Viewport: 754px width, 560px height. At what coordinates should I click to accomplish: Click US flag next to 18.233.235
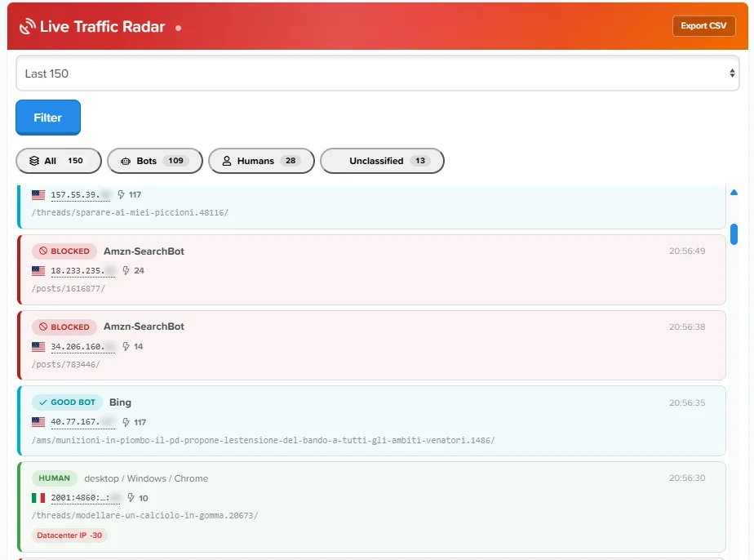(x=38, y=271)
